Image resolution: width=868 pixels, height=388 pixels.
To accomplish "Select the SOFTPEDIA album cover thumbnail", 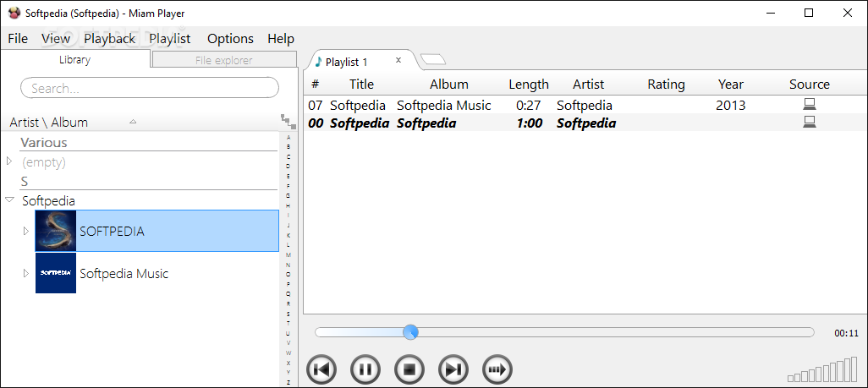I will pyautogui.click(x=55, y=231).
